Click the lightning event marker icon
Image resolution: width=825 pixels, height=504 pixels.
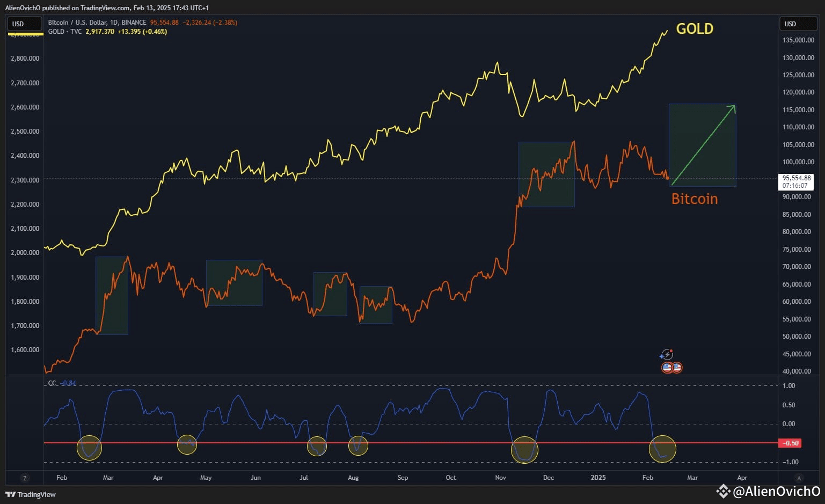tap(667, 354)
